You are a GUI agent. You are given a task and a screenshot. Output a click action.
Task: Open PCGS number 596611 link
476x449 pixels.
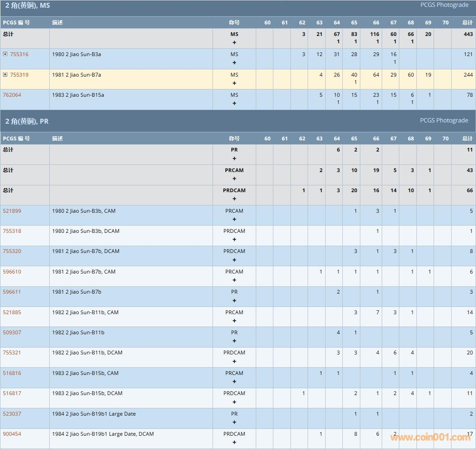coord(12,292)
